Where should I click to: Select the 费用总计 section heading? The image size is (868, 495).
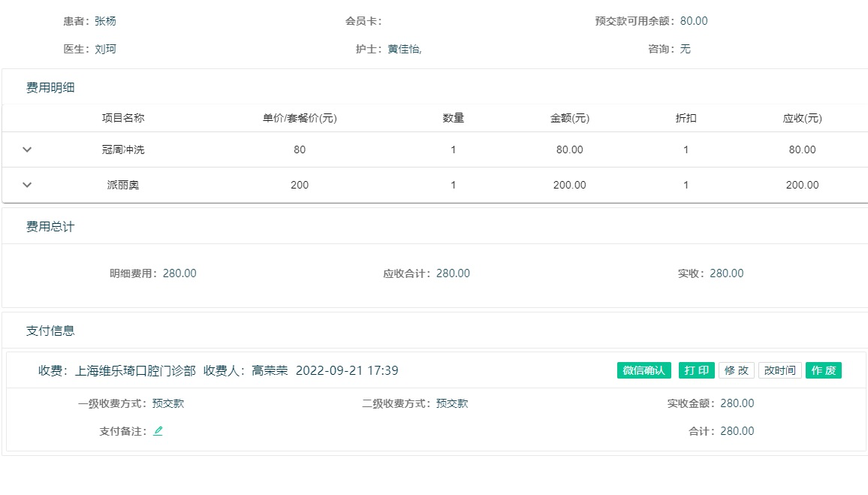pos(50,226)
